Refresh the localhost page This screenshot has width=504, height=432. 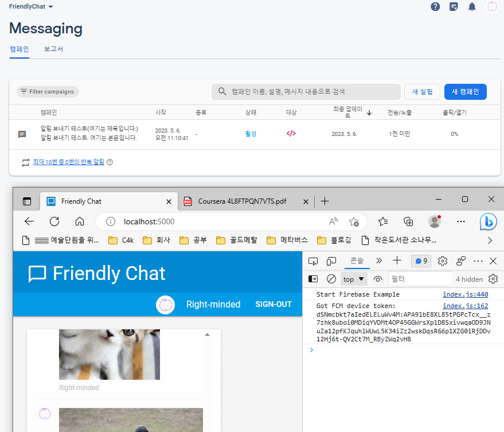[54, 221]
